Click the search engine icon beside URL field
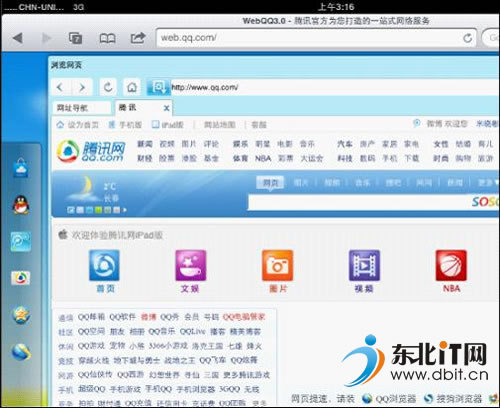The width and height of the screenshot is (500, 408). click(159, 87)
